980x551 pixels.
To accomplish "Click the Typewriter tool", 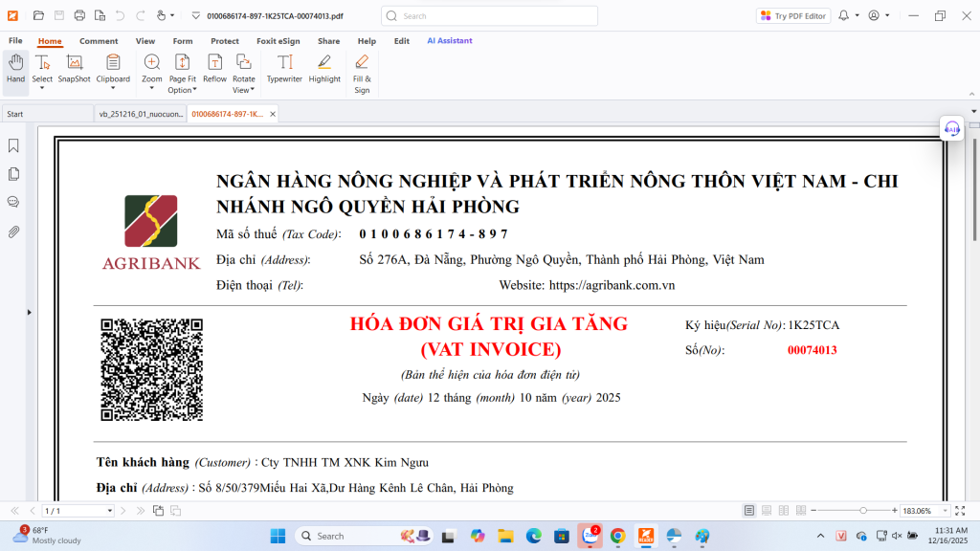I will (284, 69).
